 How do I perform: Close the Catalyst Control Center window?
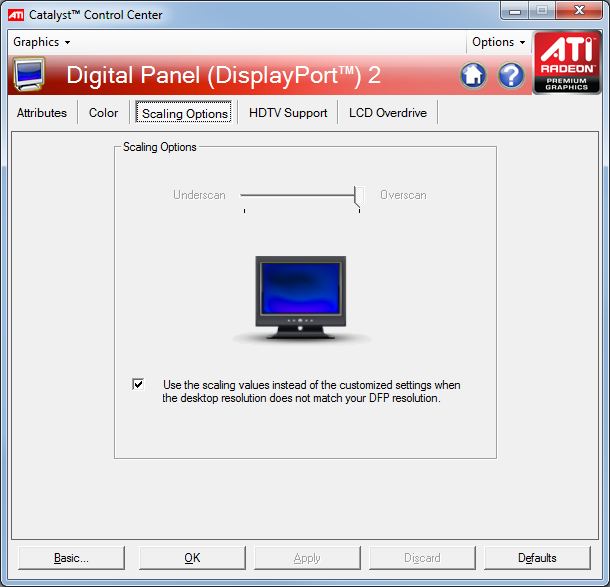579,11
